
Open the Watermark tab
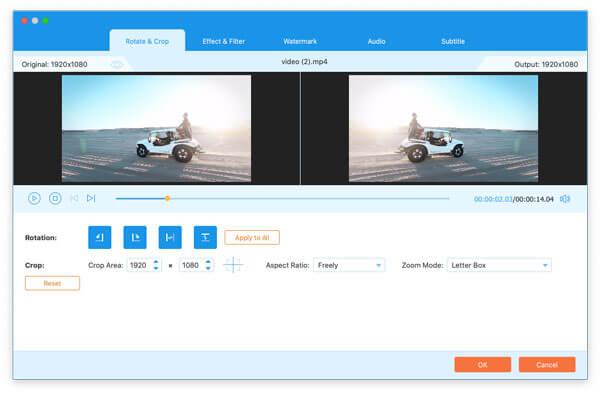[300, 41]
